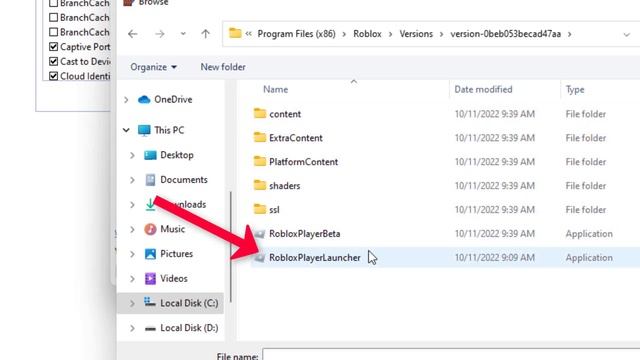Image resolution: width=640 pixels, height=360 pixels.
Task: Select RobloxPlayerLauncher file name
Action: coord(315,258)
